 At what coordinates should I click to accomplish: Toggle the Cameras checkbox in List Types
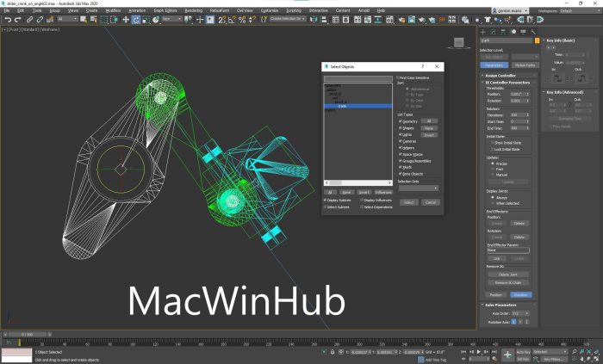(x=401, y=141)
